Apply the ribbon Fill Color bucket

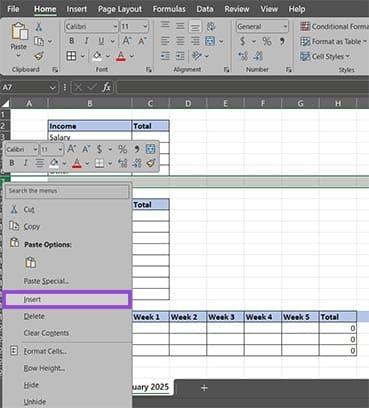coord(97,56)
